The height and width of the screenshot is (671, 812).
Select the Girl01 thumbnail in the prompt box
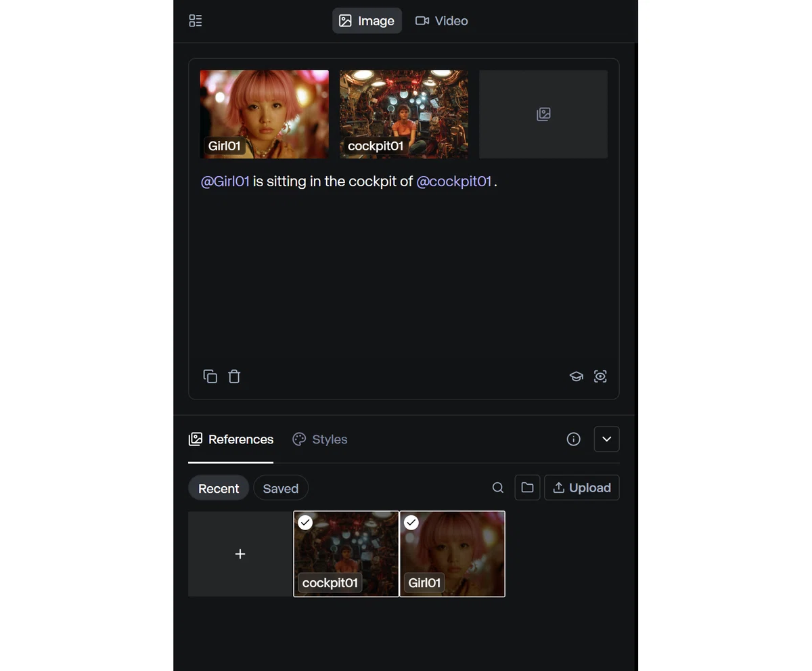pyautogui.click(x=265, y=114)
